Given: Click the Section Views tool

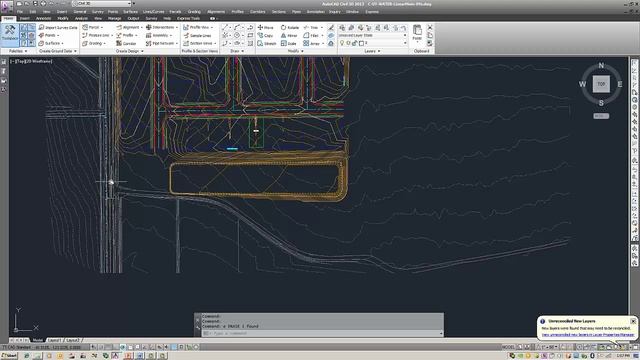Looking at the screenshot, I should (x=199, y=43).
